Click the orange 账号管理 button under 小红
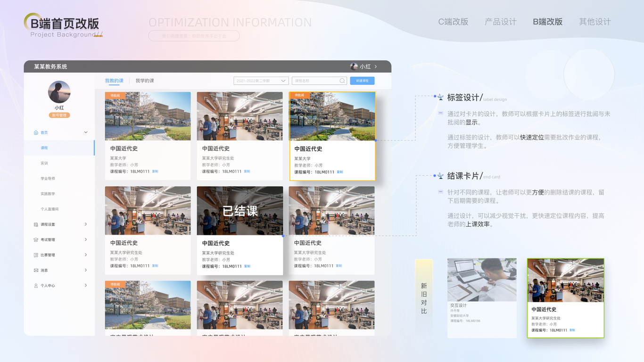 tap(59, 115)
